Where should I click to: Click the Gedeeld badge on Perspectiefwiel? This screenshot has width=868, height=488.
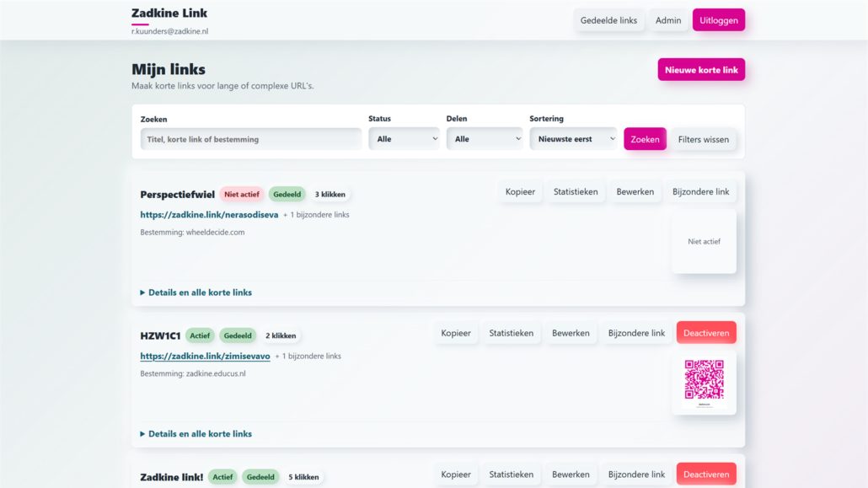287,195
